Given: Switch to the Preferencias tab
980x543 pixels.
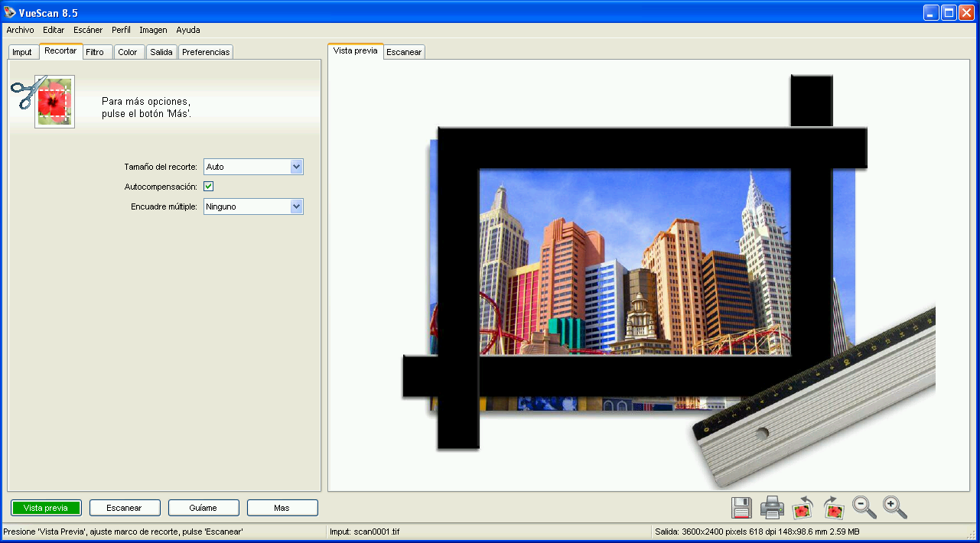Looking at the screenshot, I should [x=206, y=52].
